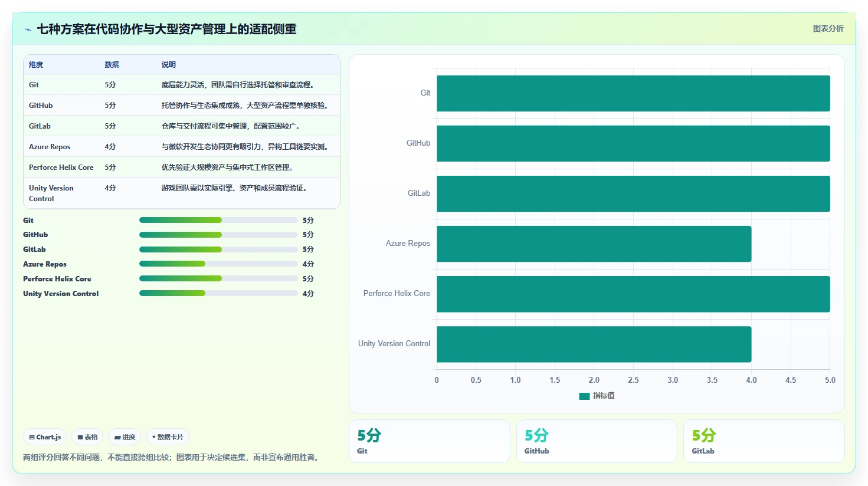This screenshot has height=486, width=868.
Task: Click the Perforce Helix Core progress bar
Action: pyautogui.click(x=218, y=279)
